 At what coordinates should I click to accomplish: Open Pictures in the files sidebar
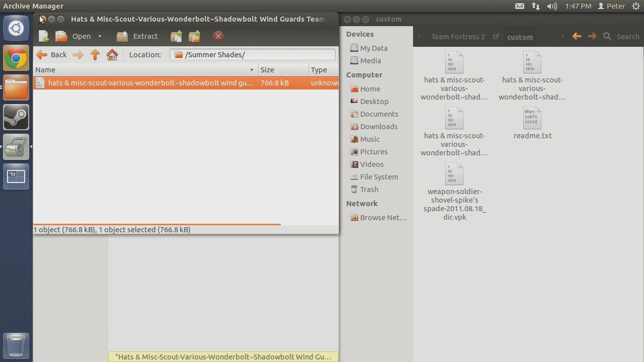(x=369, y=152)
